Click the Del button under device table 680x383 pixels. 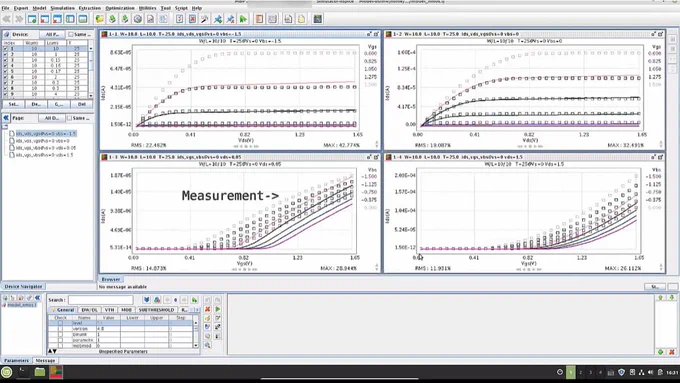click(x=82, y=105)
